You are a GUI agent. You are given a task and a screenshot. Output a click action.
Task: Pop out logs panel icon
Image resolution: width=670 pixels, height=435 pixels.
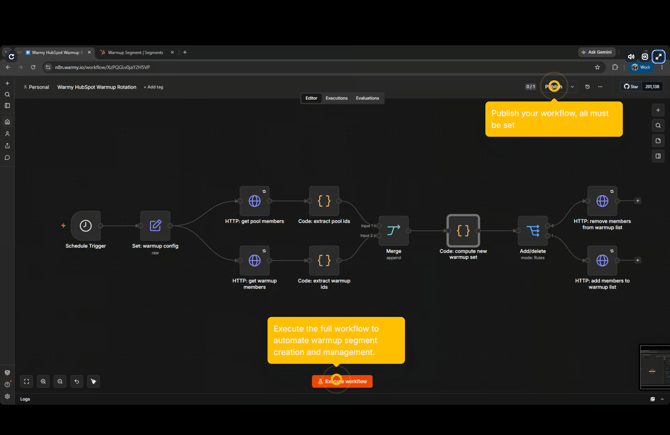pyautogui.click(x=652, y=399)
